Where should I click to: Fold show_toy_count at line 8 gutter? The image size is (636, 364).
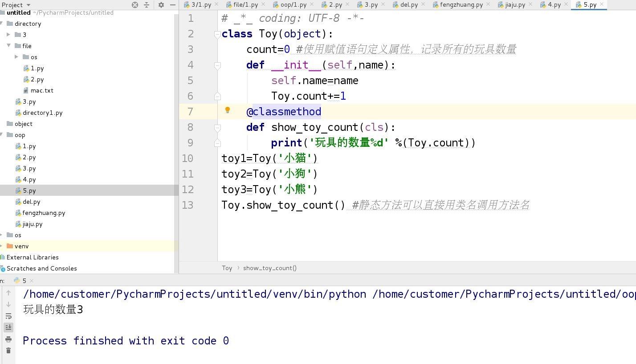(217, 128)
